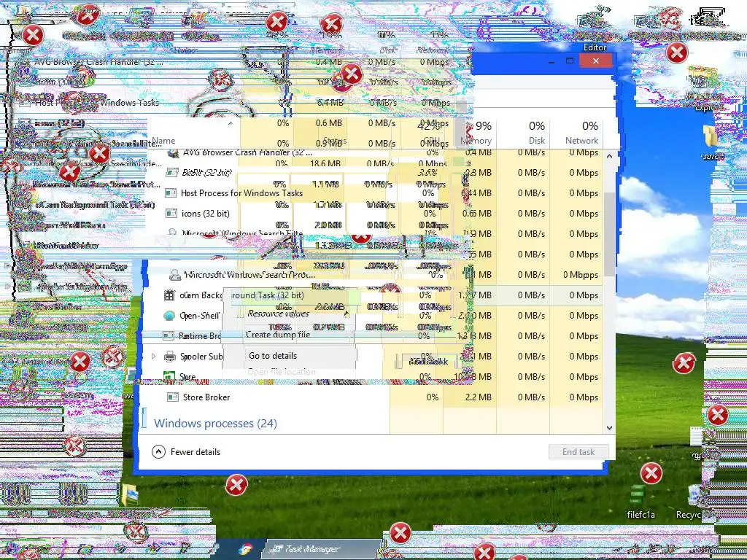The width and height of the screenshot is (747, 560).
Task: Select the Windows processes (24) group heading
Action: (215, 424)
